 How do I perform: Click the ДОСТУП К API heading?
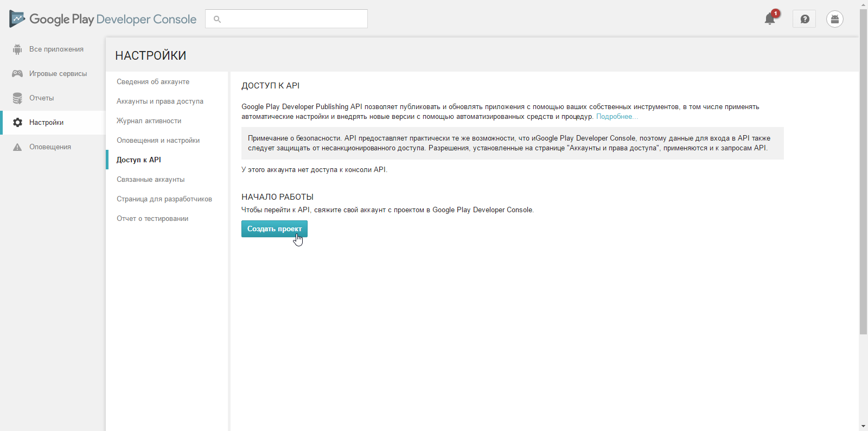(270, 86)
